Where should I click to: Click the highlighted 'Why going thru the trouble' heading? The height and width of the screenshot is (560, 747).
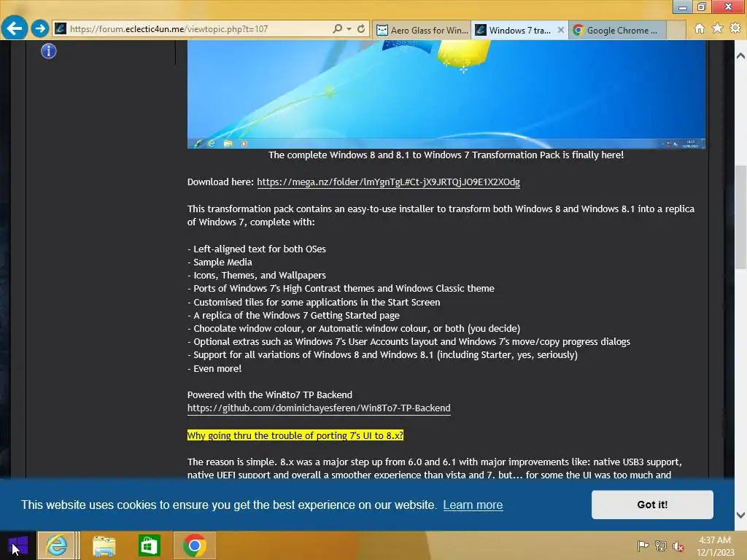(x=295, y=435)
